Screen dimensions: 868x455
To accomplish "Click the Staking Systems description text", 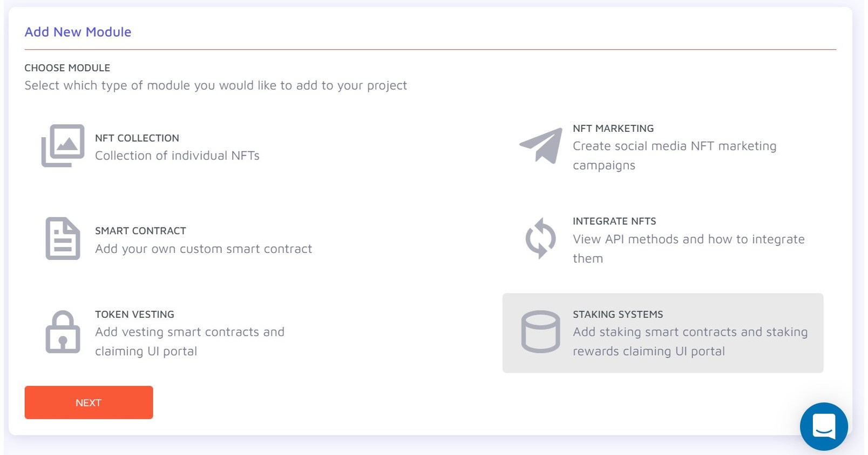I will coord(689,341).
